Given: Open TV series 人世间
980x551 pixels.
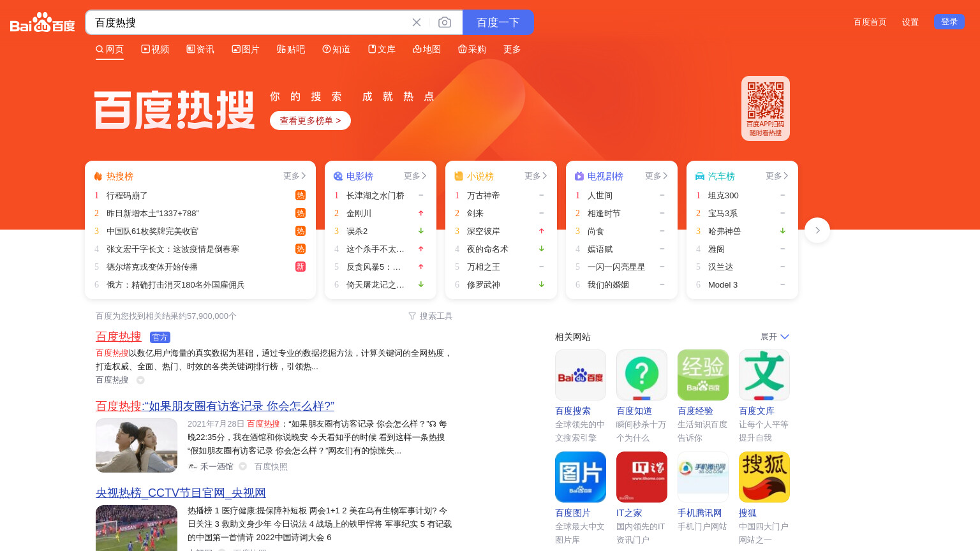Looking at the screenshot, I should click(600, 195).
